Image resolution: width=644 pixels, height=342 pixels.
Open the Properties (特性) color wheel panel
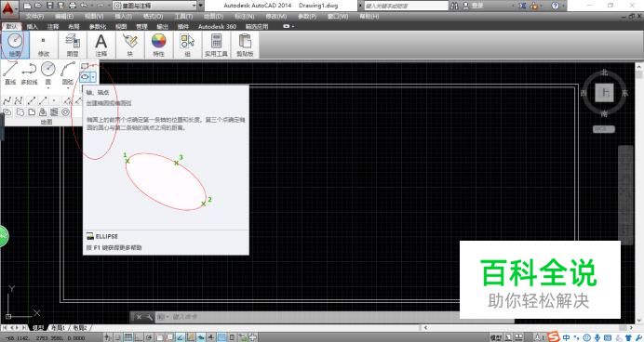pyautogui.click(x=158, y=45)
